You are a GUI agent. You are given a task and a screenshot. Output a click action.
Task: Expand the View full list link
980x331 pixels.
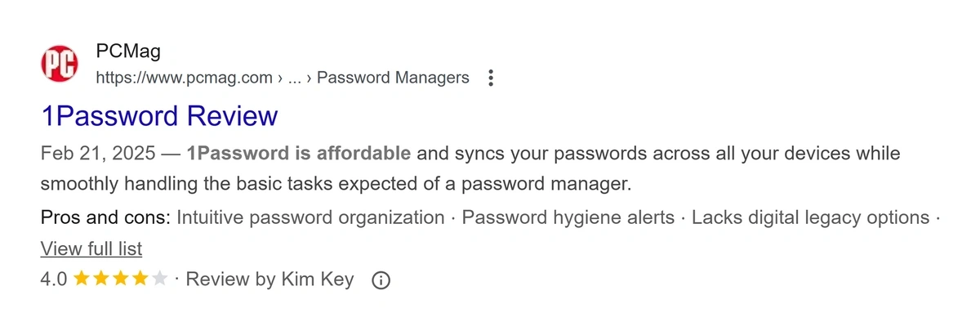[x=91, y=248]
